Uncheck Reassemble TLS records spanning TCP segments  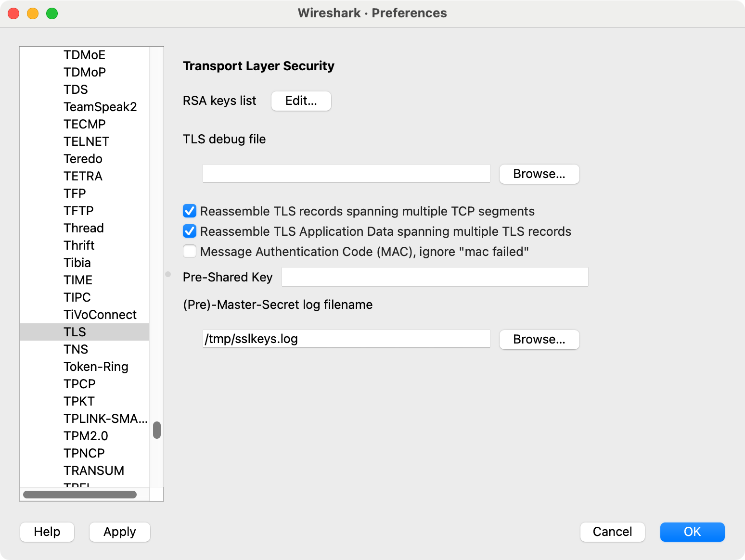pyautogui.click(x=190, y=211)
